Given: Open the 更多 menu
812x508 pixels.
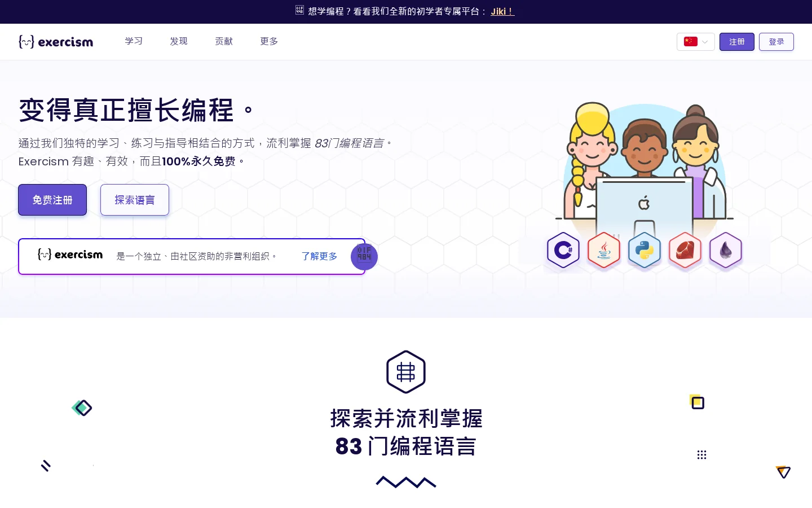Looking at the screenshot, I should 269,41.
